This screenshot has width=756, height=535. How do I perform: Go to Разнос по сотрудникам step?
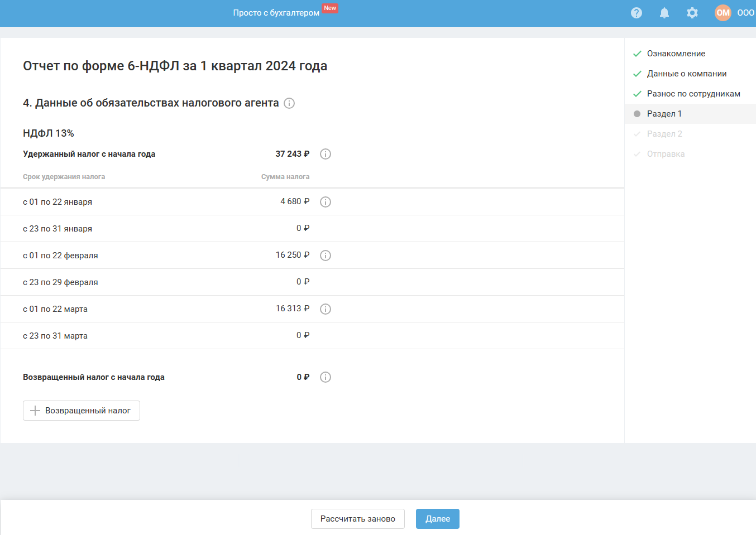point(693,94)
